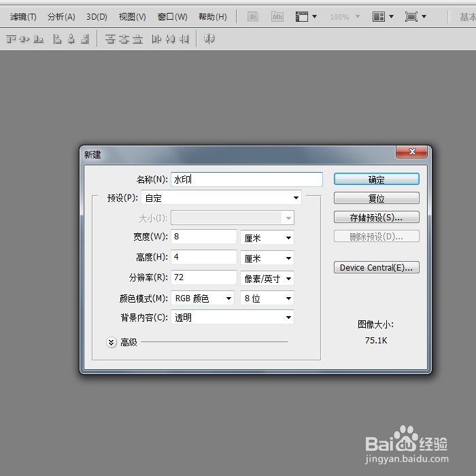476x476 pixels.
Task: Click the auto-align layers icon
Action: click(x=209, y=39)
